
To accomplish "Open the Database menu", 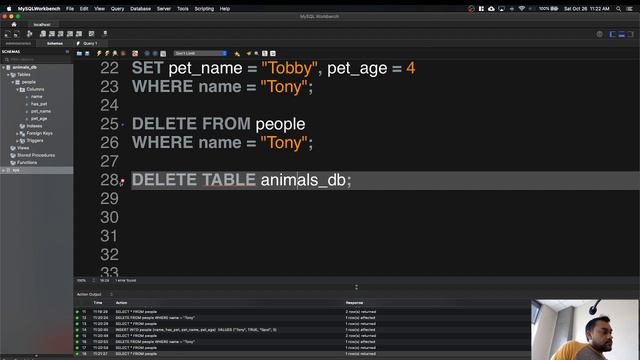I will (140, 9).
